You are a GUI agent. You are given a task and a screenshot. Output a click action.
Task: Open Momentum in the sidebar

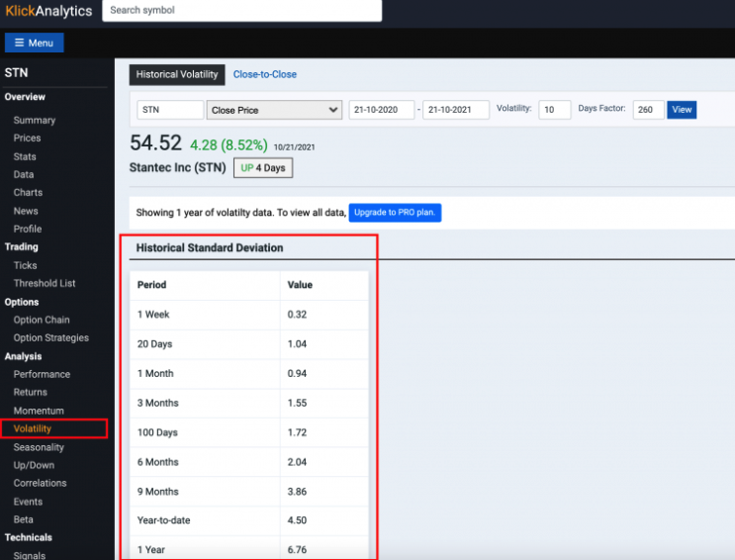coord(39,411)
